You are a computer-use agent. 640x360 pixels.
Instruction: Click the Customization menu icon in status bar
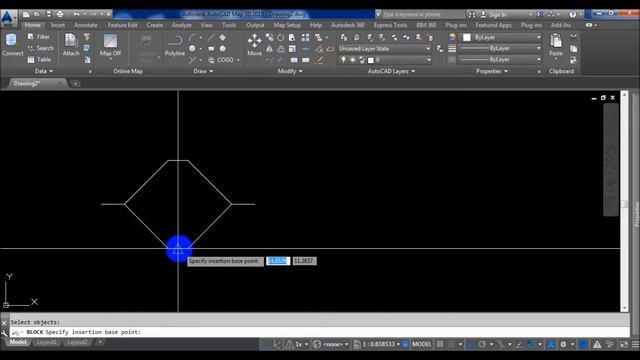click(635, 344)
